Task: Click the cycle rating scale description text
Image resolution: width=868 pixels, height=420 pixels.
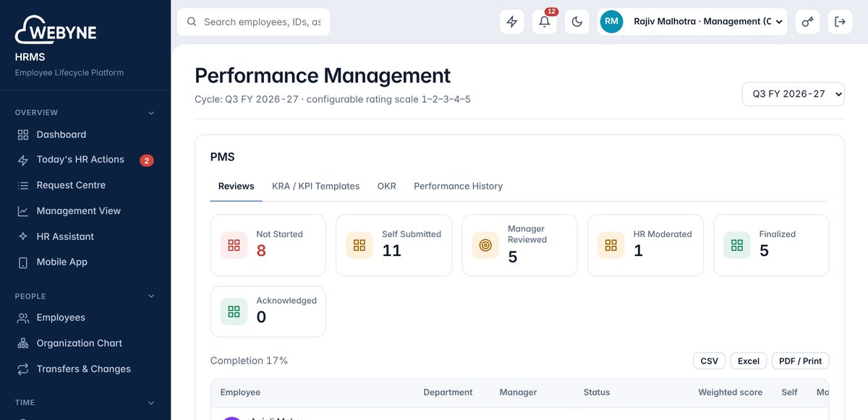Action: (x=333, y=99)
